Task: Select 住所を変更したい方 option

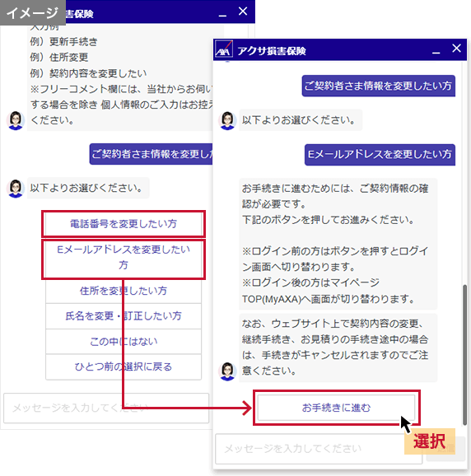Action: [124, 291]
